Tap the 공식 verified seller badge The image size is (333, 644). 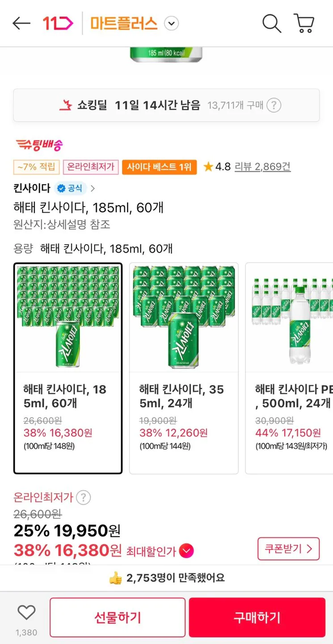[69, 188]
